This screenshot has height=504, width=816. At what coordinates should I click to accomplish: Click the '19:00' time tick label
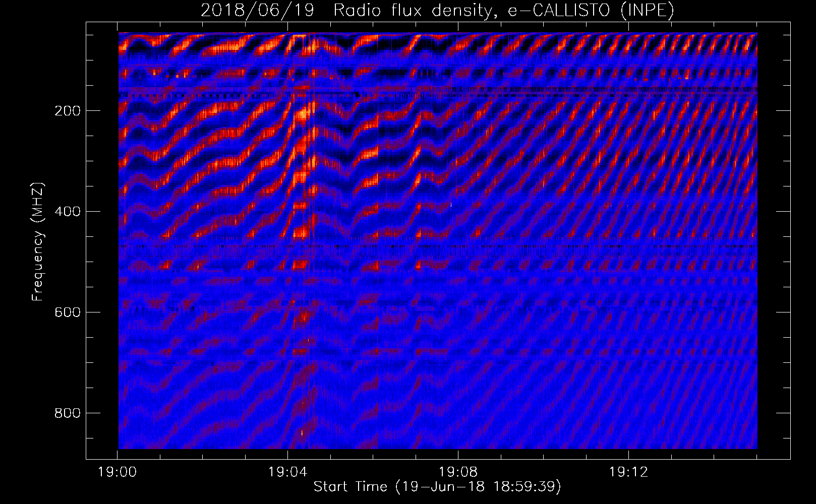[x=118, y=472]
